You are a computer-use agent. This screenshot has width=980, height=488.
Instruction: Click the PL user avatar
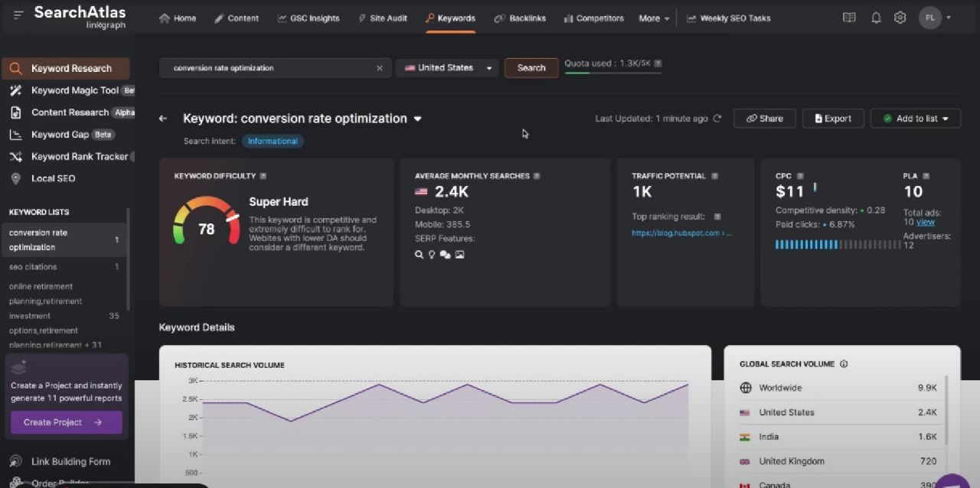pyautogui.click(x=930, y=18)
